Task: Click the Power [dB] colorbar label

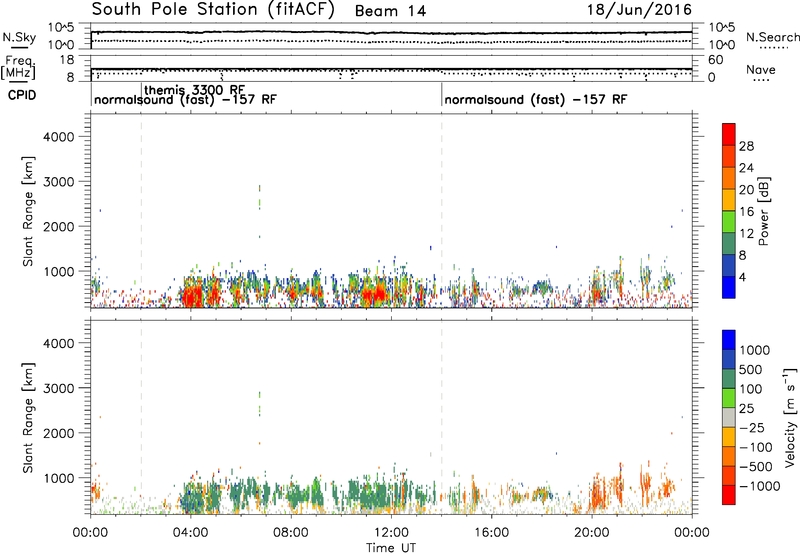Action: [x=764, y=211]
